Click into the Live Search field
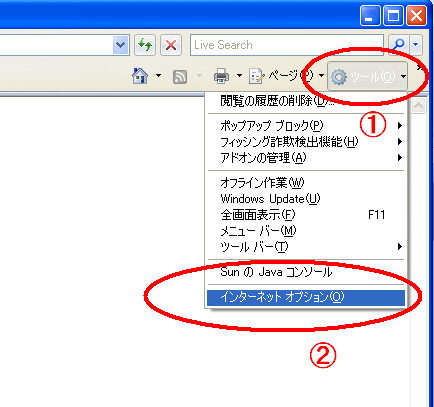 pyautogui.click(x=287, y=45)
